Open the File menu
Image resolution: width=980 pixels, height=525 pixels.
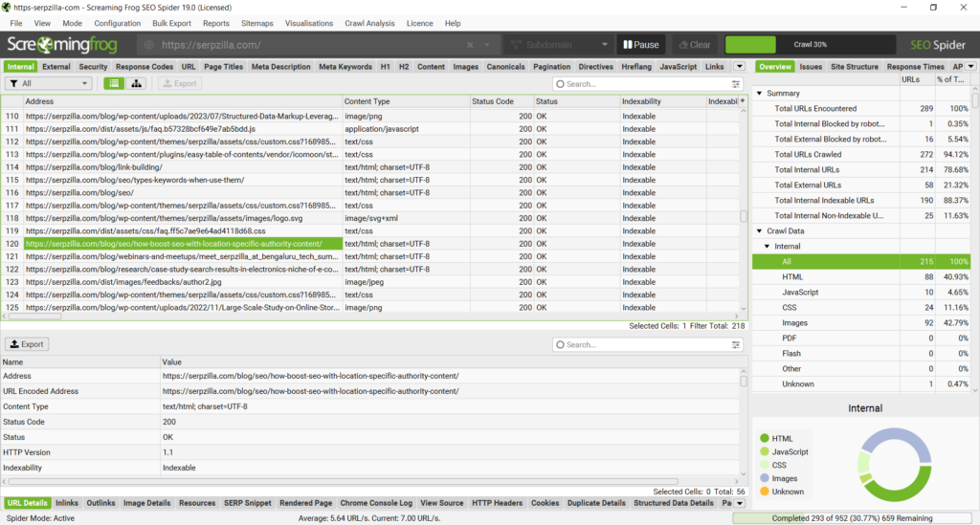pos(16,23)
